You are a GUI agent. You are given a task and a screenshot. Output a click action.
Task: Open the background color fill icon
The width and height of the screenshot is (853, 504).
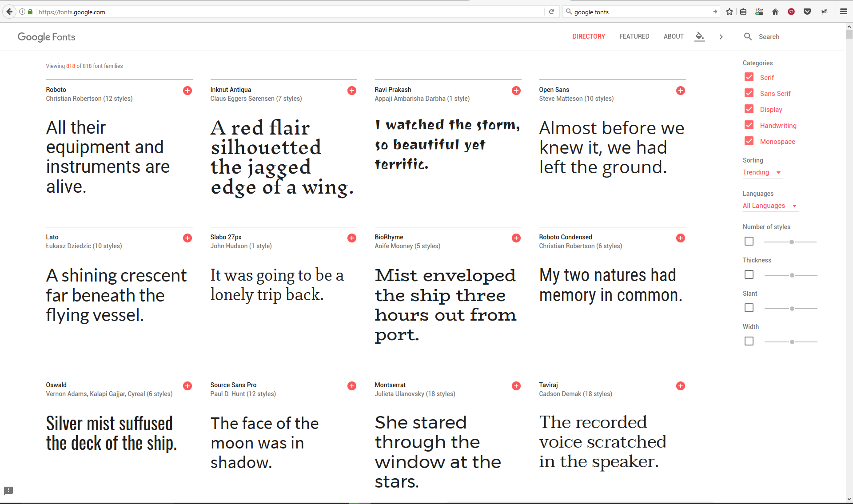pyautogui.click(x=700, y=36)
